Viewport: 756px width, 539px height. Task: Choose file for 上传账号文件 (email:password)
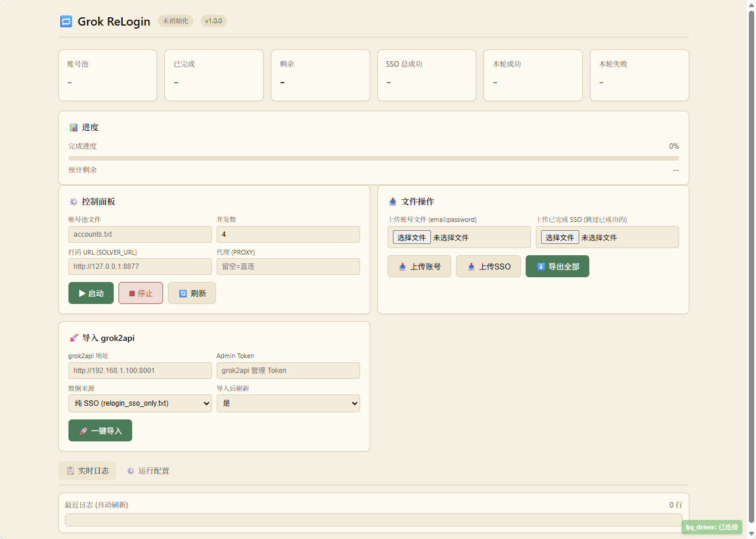(412, 237)
